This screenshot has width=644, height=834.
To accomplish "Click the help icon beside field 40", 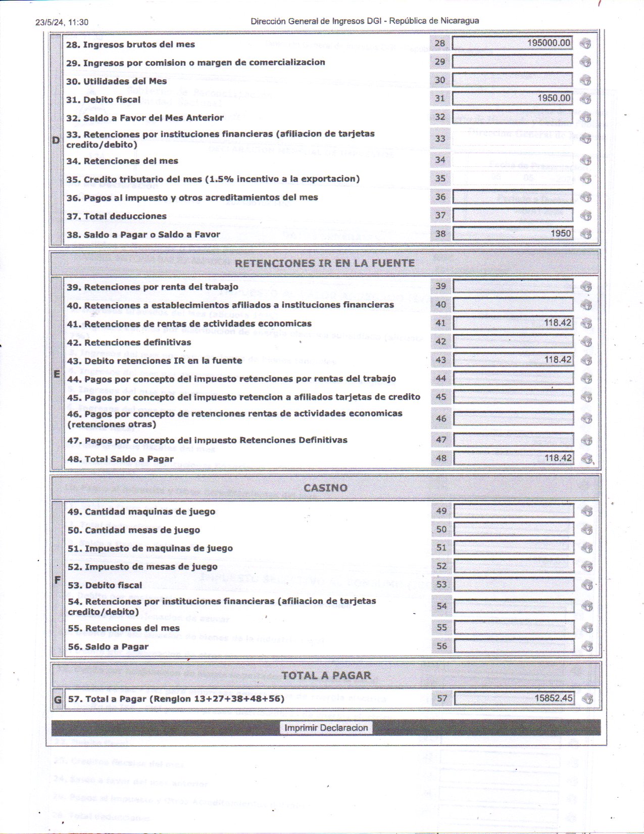I will tap(586, 305).
